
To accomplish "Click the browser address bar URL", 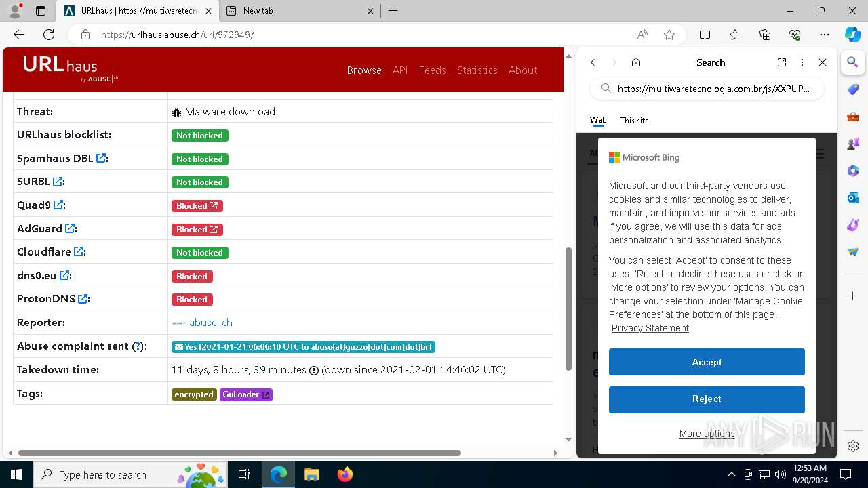I will coord(177,35).
